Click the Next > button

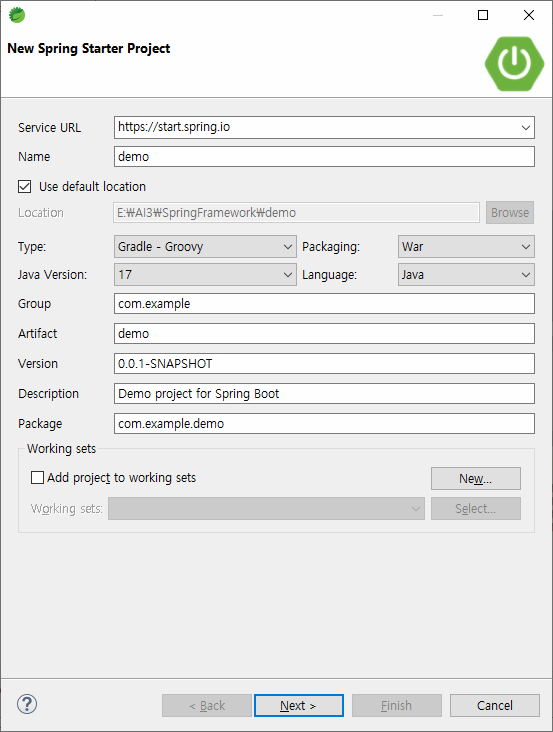coord(299,705)
